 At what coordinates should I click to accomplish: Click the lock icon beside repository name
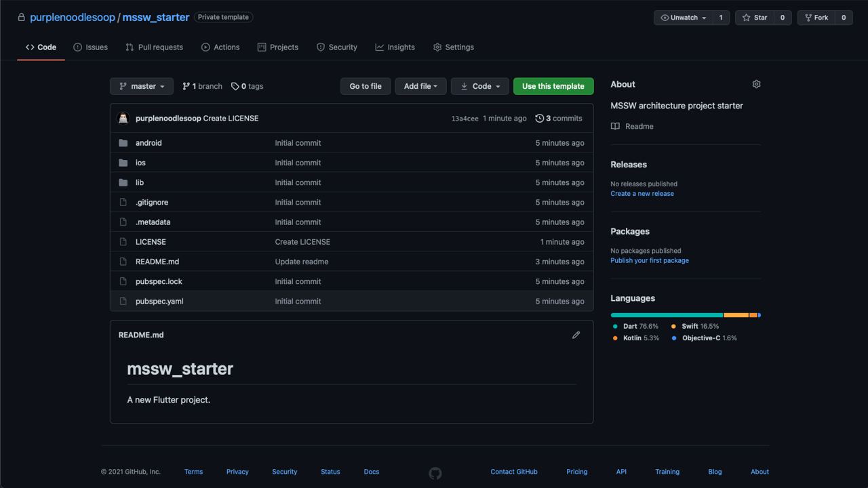coord(21,18)
